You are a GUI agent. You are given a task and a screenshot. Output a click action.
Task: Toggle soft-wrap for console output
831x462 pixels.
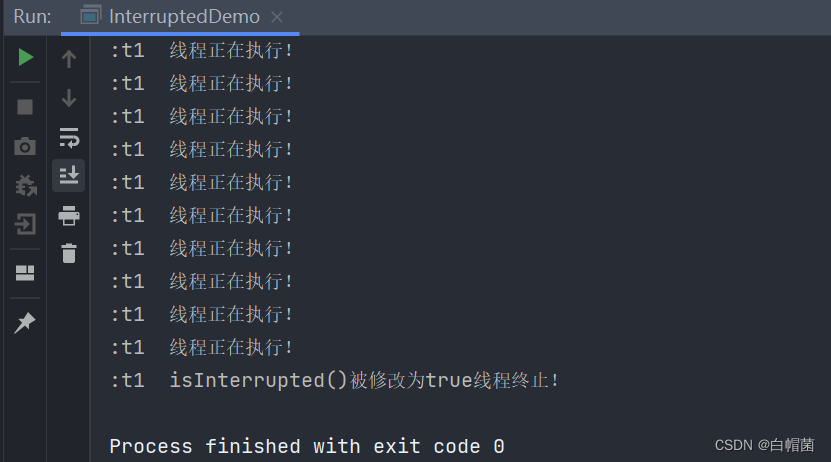(69, 137)
